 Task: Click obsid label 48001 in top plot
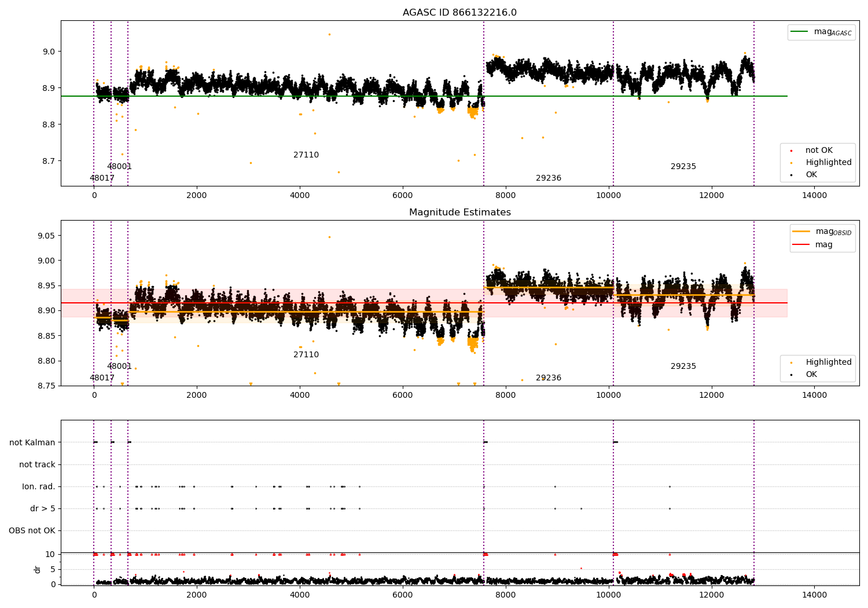tap(119, 167)
